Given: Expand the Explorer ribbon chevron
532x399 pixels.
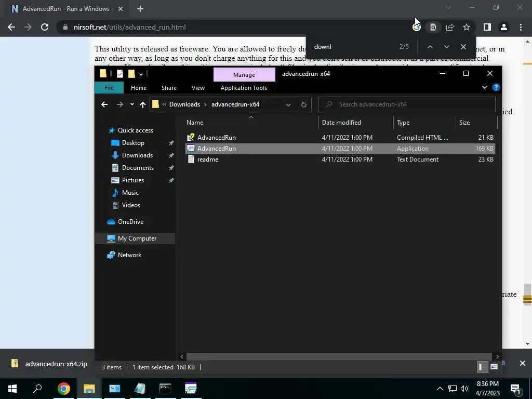Looking at the screenshot, I should point(485,87).
